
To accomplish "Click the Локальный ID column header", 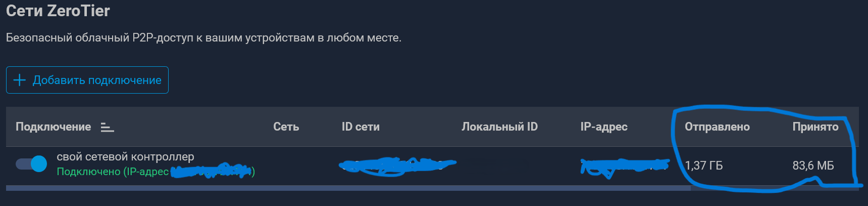I will 499,127.
